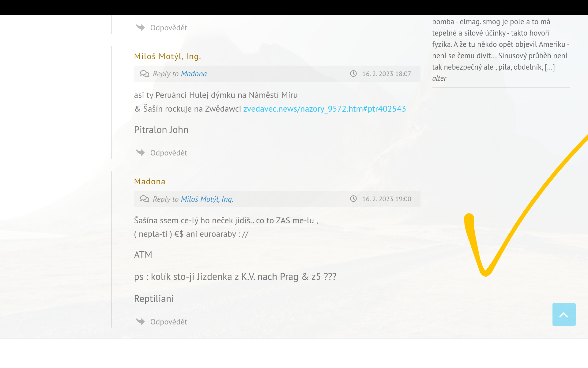Image resolution: width=588 pixels, height=368 pixels.
Task: Click the text Reptiliani
Action: point(154,299)
